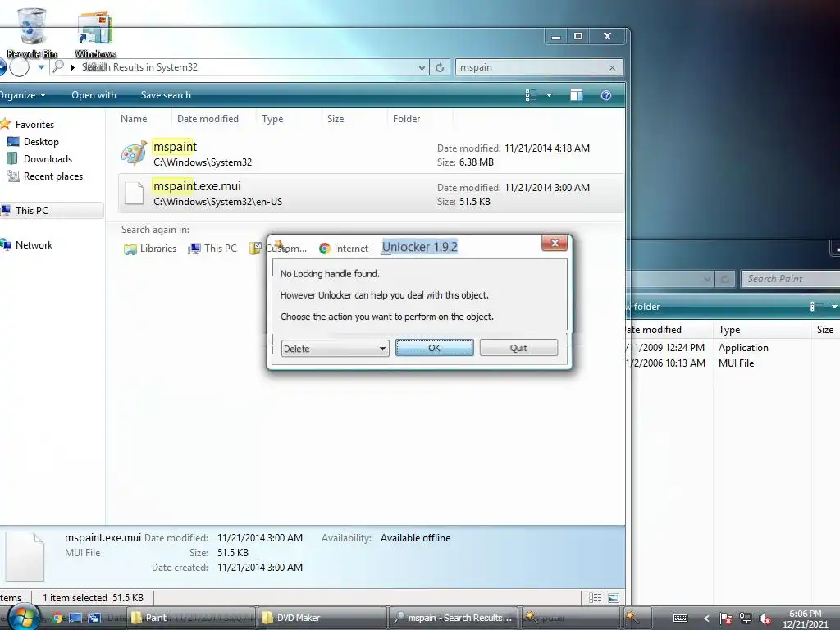840x630 pixels.
Task: Open the Action Center flag icon
Action: coord(725,619)
